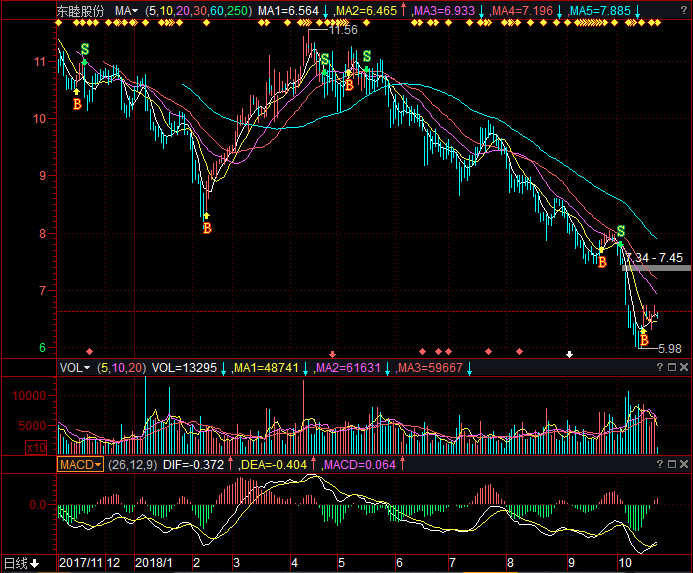
Task: Click the white down-arrow event marker
Action: 570,353
